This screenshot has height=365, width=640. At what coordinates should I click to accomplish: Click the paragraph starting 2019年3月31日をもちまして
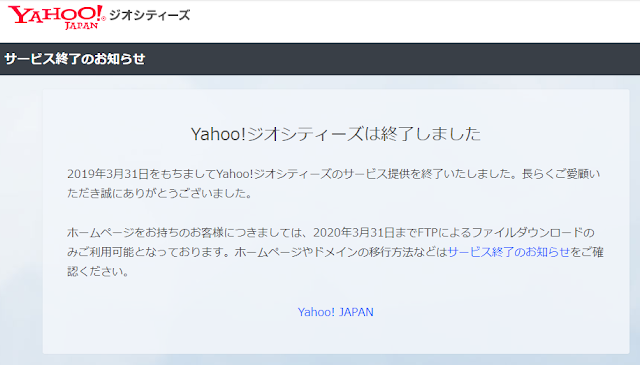click(334, 183)
